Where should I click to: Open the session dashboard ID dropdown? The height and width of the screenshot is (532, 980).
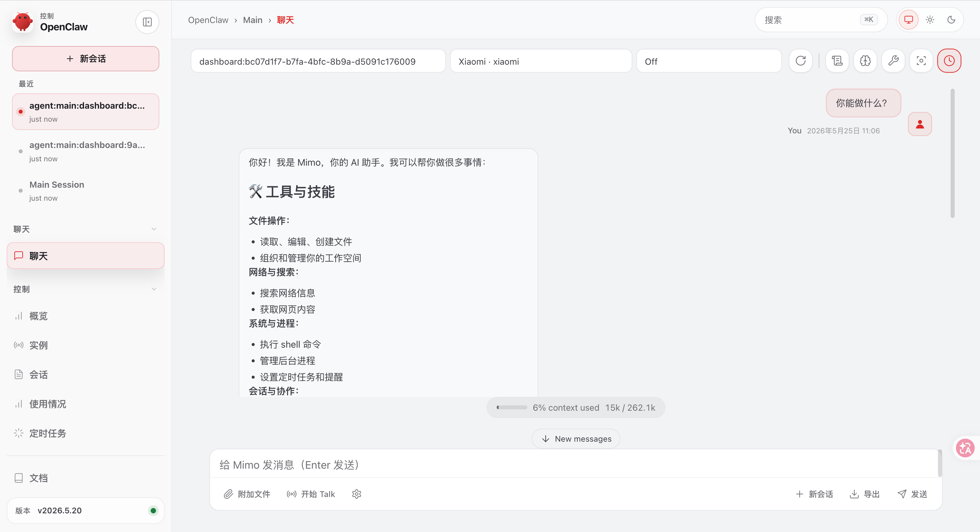[318, 61]
